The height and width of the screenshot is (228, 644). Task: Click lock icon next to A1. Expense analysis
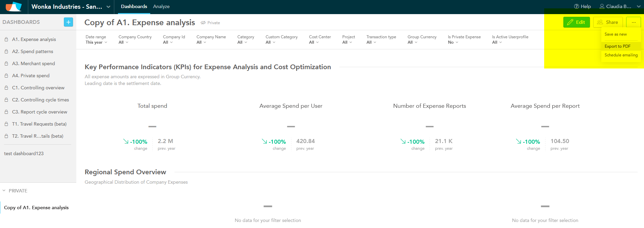coord(6,39)
